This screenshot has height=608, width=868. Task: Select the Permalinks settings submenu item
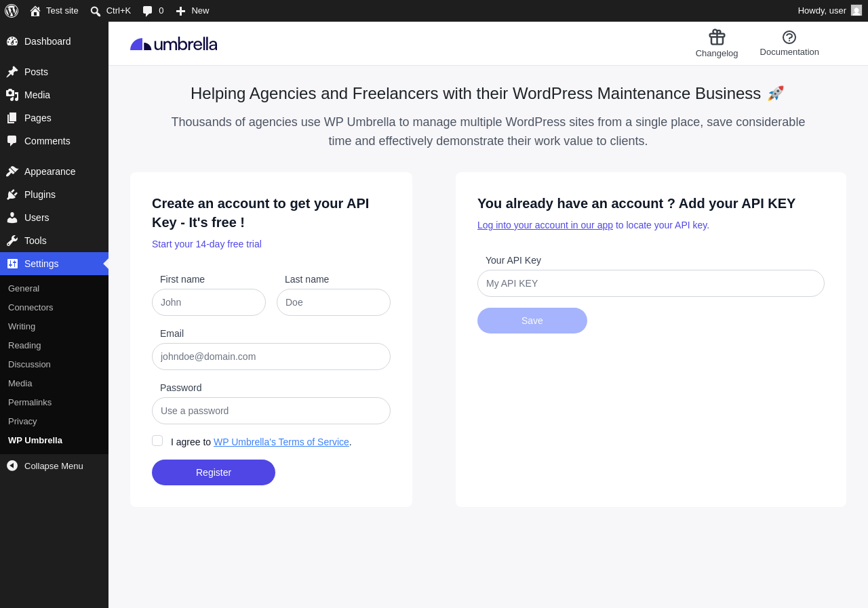(x=30, y=402)
